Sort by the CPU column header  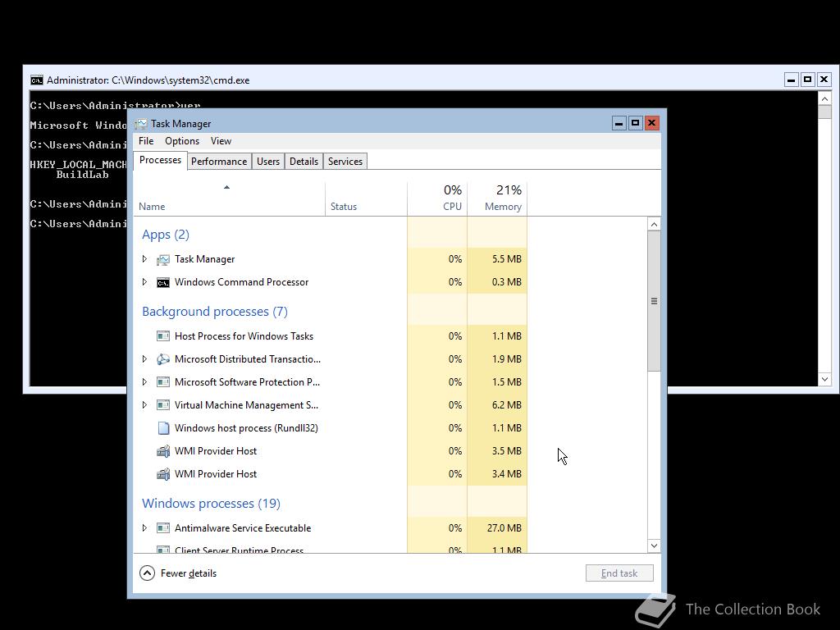[438, 199]
